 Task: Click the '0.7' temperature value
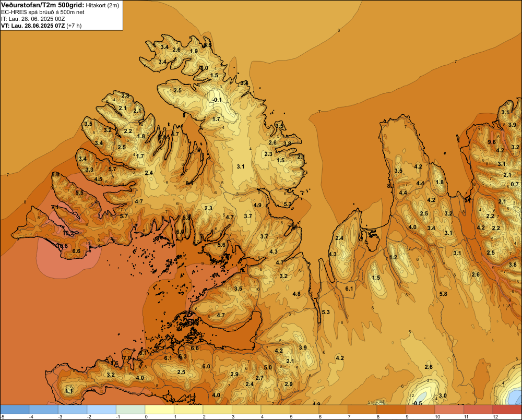pyautogui.click(x=515, y=184)
